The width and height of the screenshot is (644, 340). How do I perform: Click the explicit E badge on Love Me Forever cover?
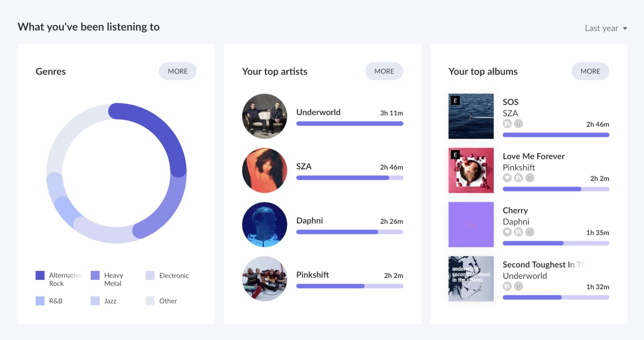coord(456,154)
